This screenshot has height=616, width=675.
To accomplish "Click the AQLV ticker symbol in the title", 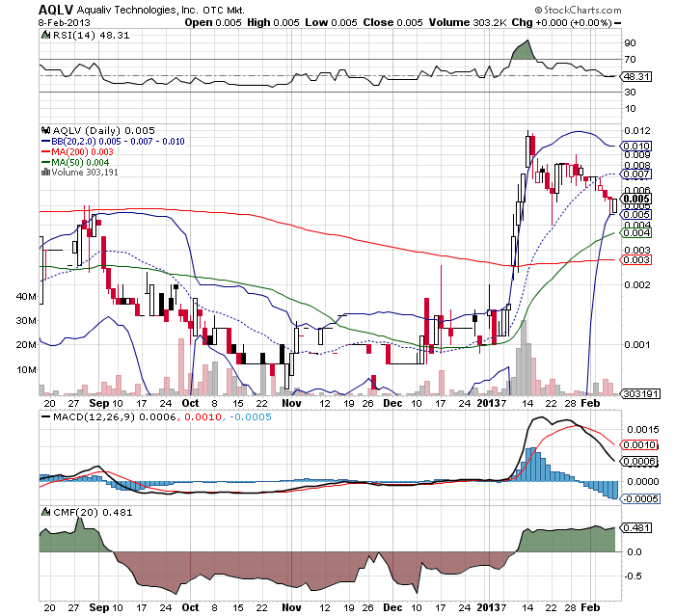I will (x=56, y=10).
